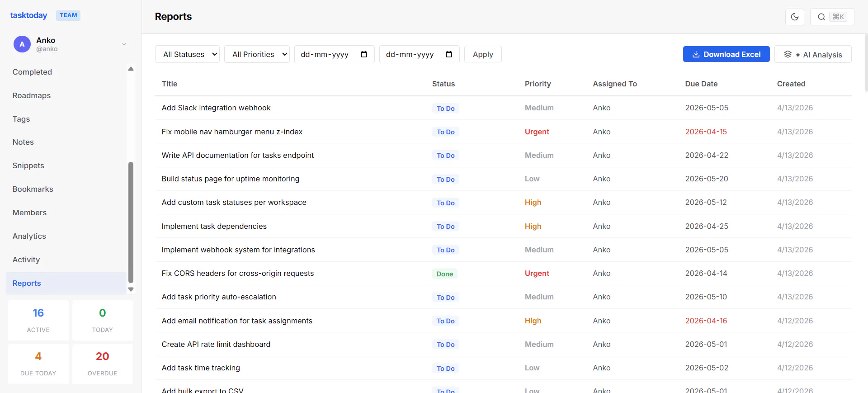Click the Priority column header
This screenshot has width=868, height=393.
click(538, 84)
